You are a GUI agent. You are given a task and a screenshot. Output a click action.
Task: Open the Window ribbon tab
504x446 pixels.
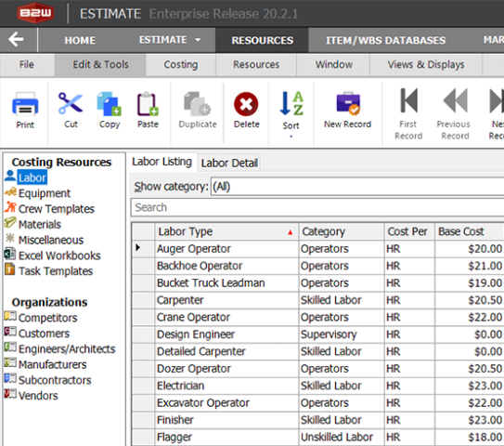(x=333, y=65)
